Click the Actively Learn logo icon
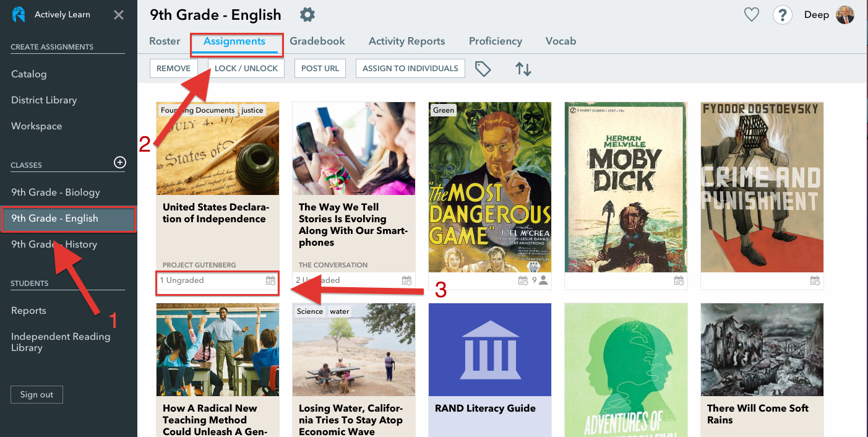This screenshot has width=868, height=437. coord(19,15)
